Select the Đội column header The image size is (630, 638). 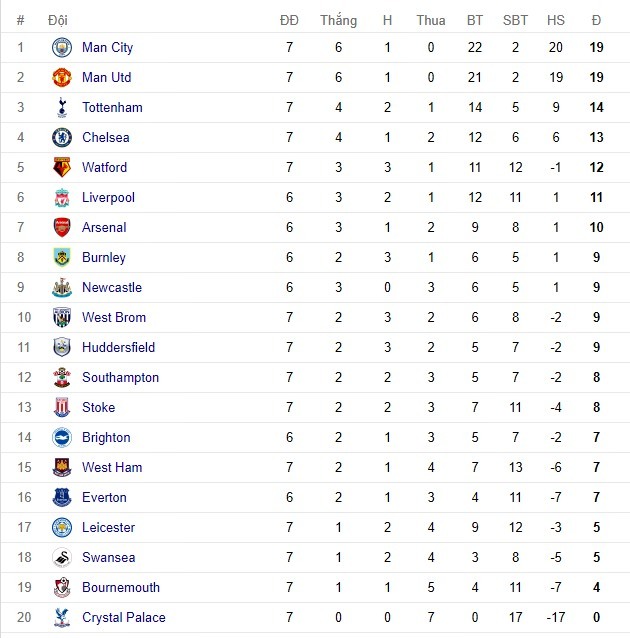pyautogui.click(x=58, y=20)
